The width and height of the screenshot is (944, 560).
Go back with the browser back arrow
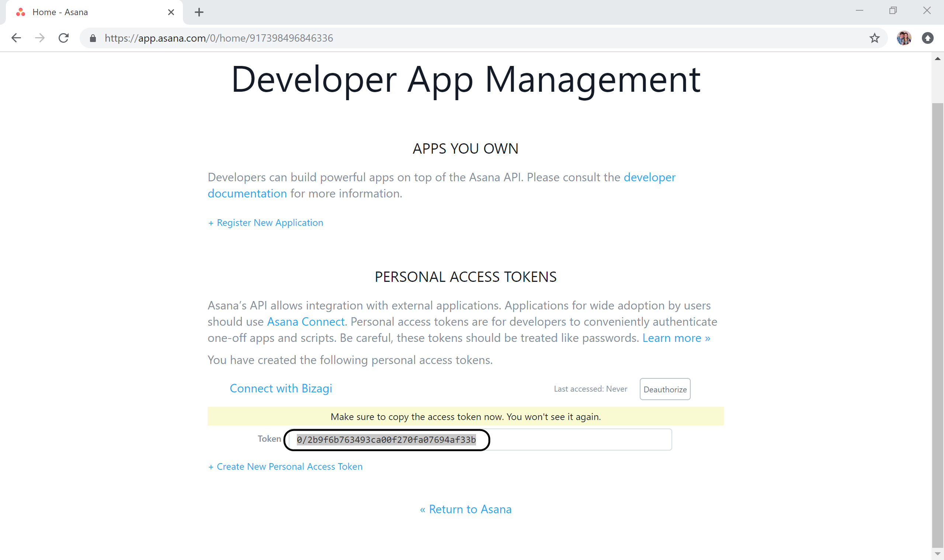[16, 38]
